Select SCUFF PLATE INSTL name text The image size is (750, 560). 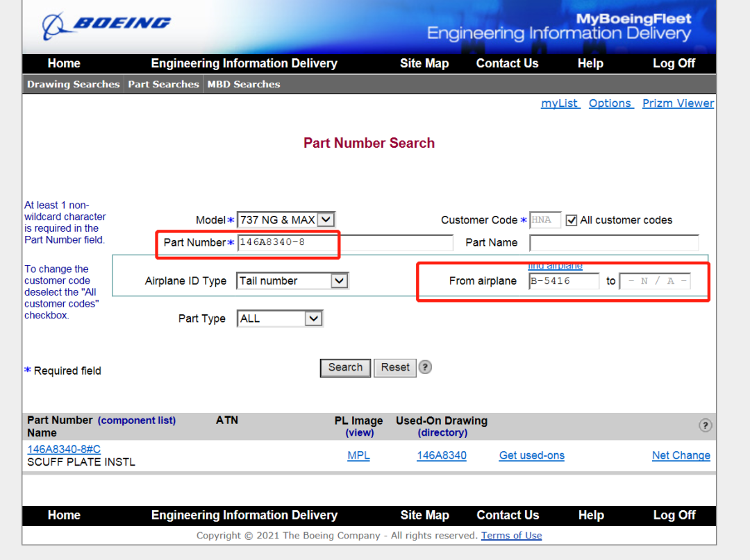(x=81, y=462)
